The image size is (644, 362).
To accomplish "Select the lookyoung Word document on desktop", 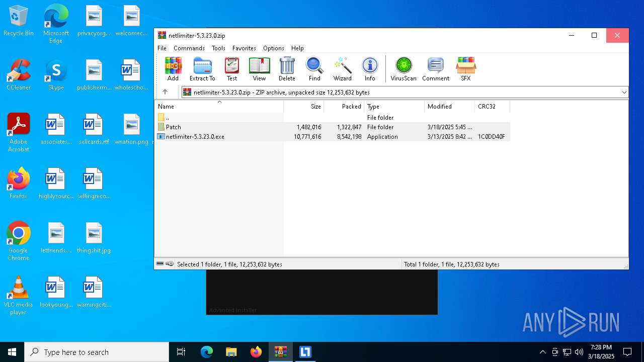I will (56, 293).
